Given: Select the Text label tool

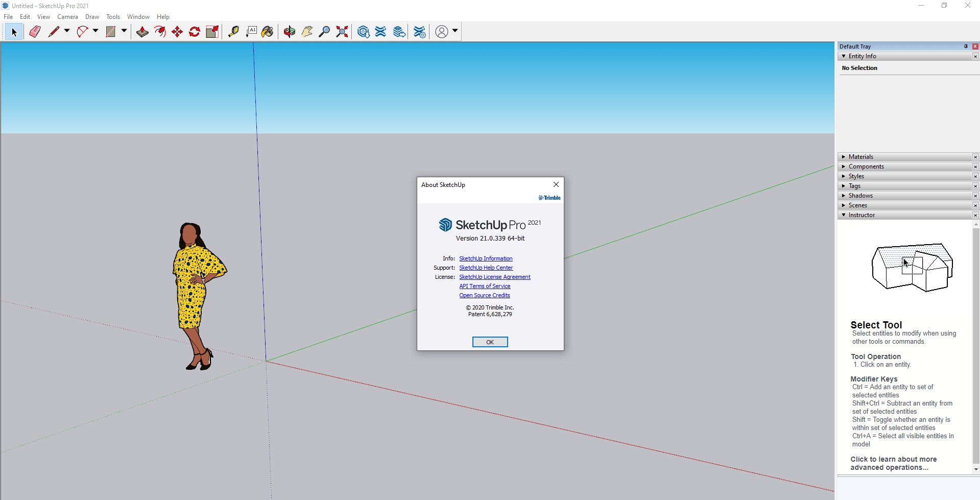Looking at the screenshot, I should [x=251, y=32].
